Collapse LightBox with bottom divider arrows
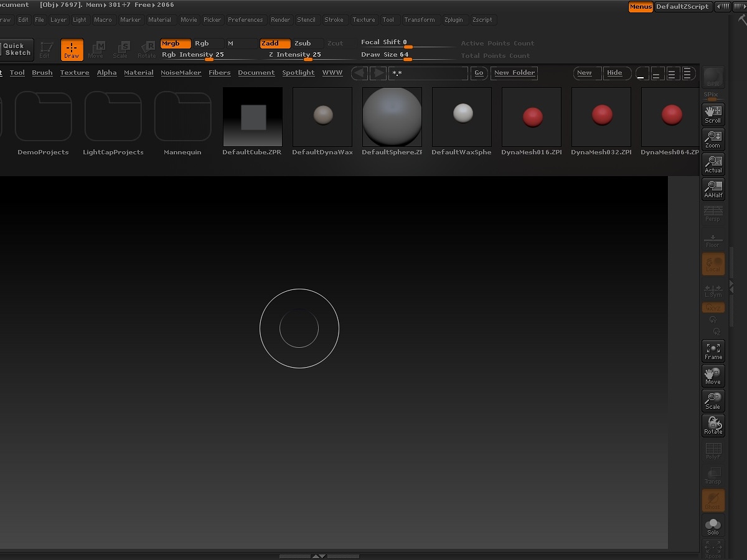The height and width of the screenshot is (560, 747). (x=318, y=556)
